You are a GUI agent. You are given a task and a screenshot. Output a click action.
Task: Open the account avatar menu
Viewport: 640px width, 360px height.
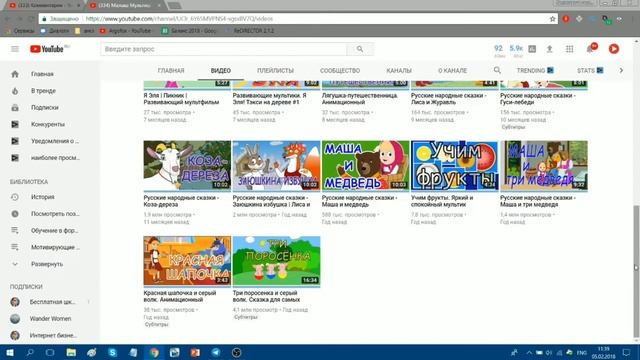(613, 49)
